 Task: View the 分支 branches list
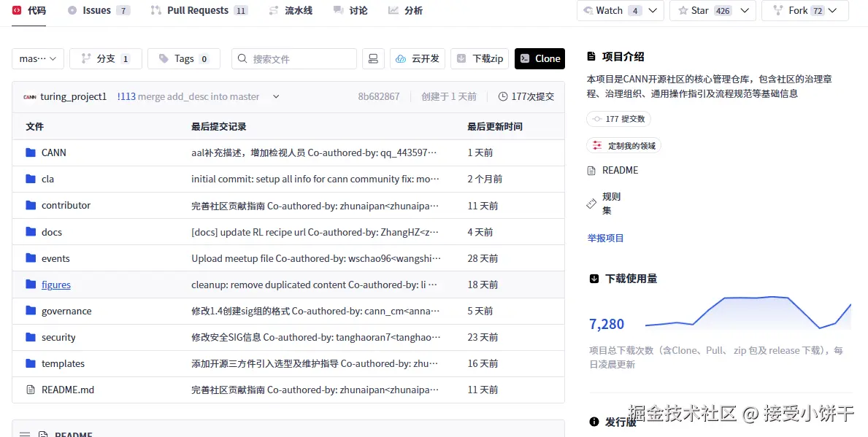105,58
